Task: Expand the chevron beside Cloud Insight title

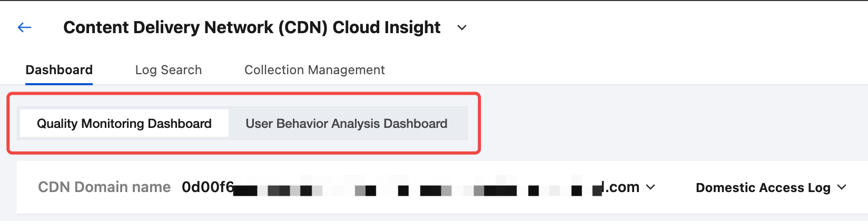Action: [x=462, y=27]
